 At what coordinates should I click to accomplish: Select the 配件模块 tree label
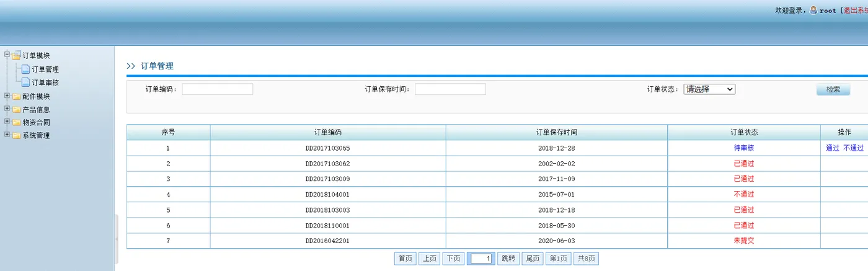click(x=36, y=97)
